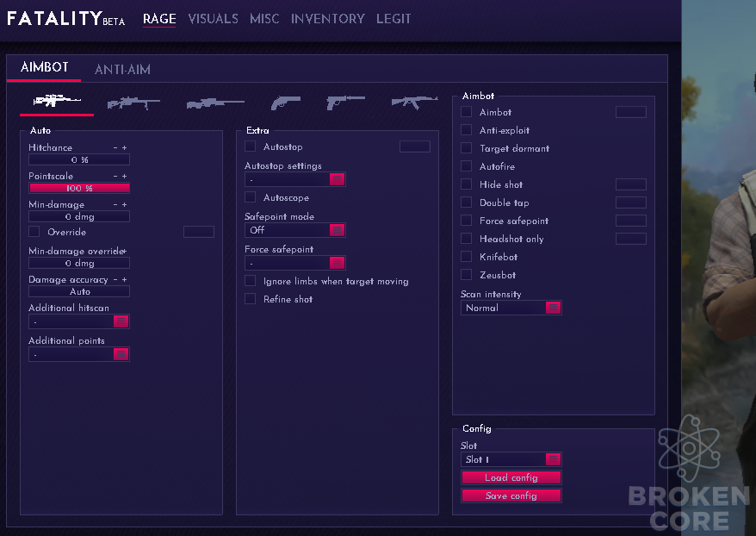Decrease Min-damage with the minus button
Screen dimensions: 756x536
pos(115,204)
